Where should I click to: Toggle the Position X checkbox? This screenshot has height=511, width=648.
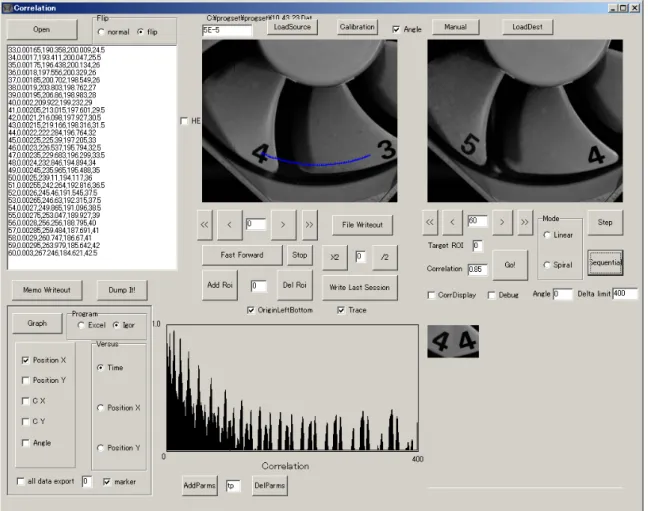click(25, 360)
